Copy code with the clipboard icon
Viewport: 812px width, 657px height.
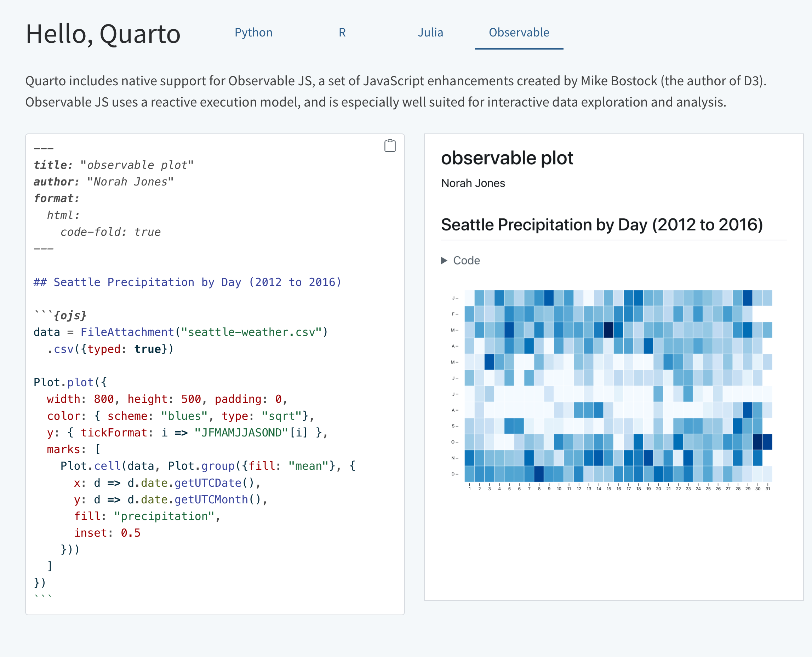390,146
